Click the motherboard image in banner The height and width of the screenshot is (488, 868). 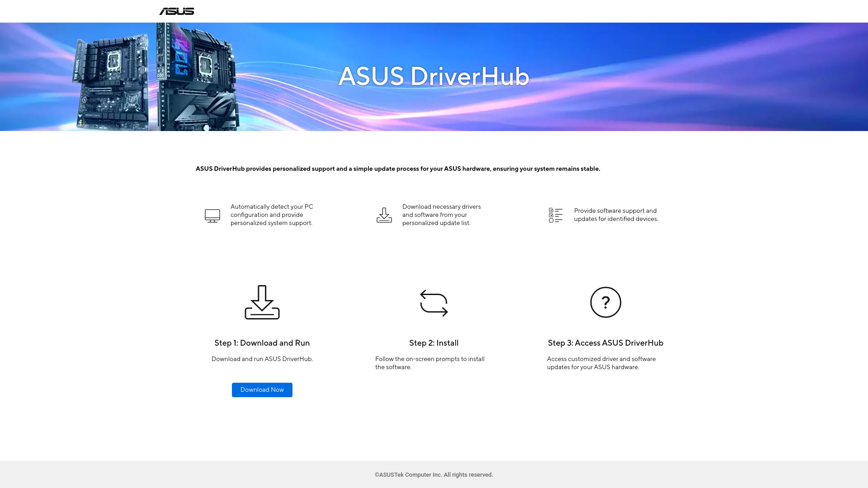pyautogui.click(x=156, y=77)
